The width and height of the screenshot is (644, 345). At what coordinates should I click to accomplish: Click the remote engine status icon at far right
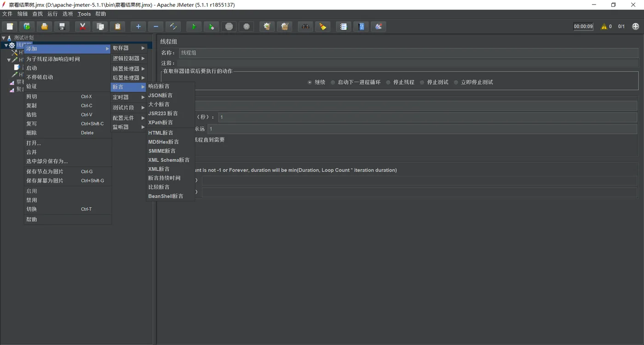pos(636,27)
